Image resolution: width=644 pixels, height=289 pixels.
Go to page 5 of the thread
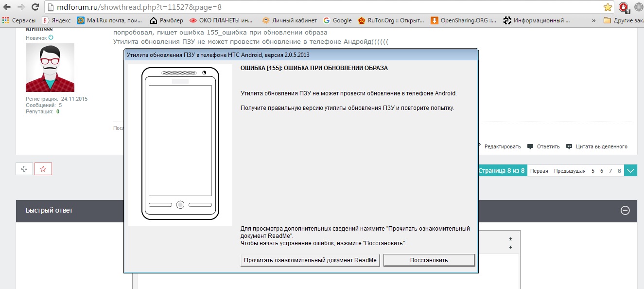point(593,171)
